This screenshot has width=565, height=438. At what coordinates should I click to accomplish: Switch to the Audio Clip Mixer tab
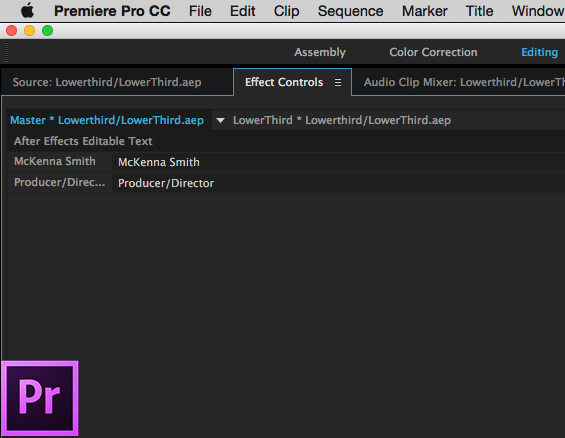click(464, 82)
